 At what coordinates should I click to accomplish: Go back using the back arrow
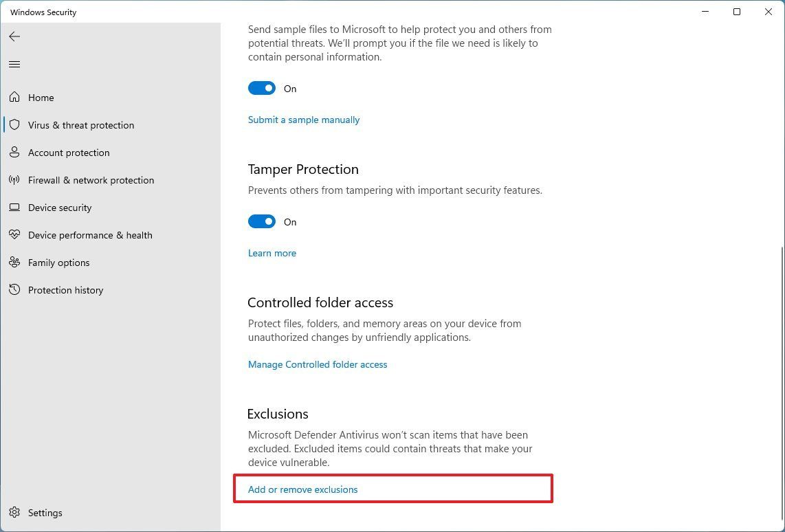(x=14, y=36)
